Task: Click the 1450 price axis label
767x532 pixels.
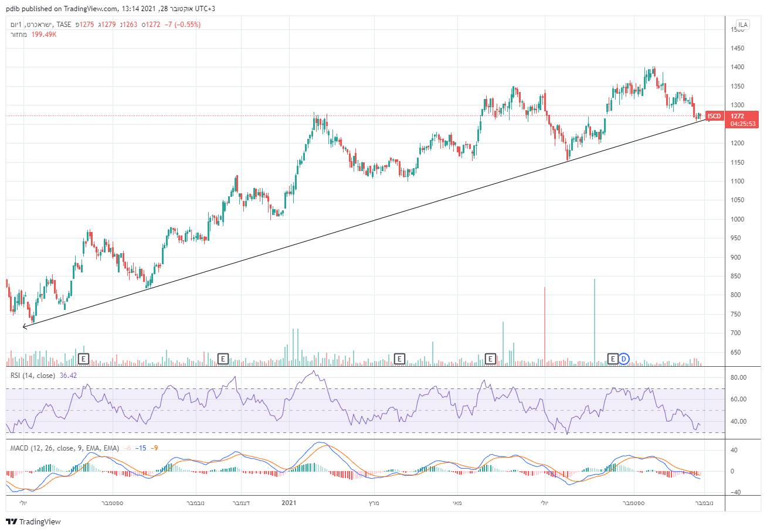Action: tap(737, 48)
